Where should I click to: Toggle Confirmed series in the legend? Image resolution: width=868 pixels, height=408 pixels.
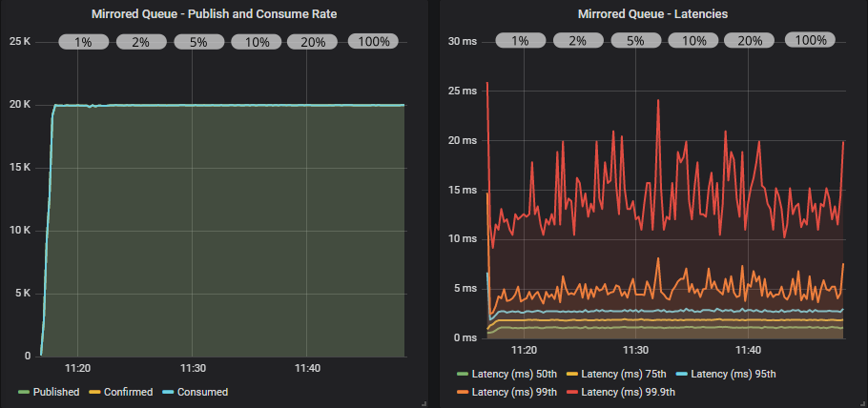[x=128, y=392]
